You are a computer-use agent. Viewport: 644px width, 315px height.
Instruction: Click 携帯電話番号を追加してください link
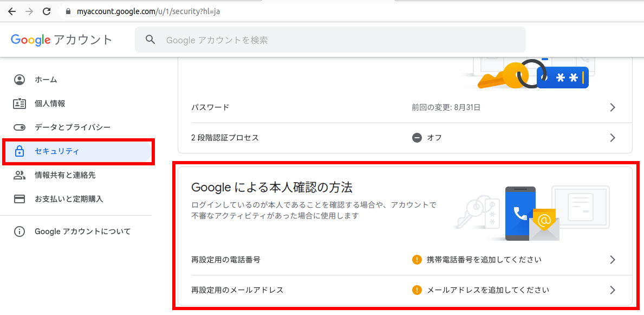click(484, 260)
